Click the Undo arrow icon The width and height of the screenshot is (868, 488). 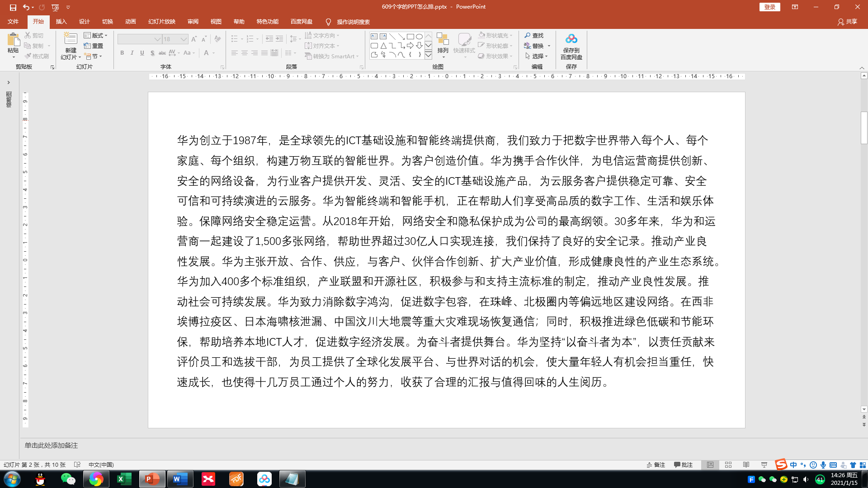26,7
